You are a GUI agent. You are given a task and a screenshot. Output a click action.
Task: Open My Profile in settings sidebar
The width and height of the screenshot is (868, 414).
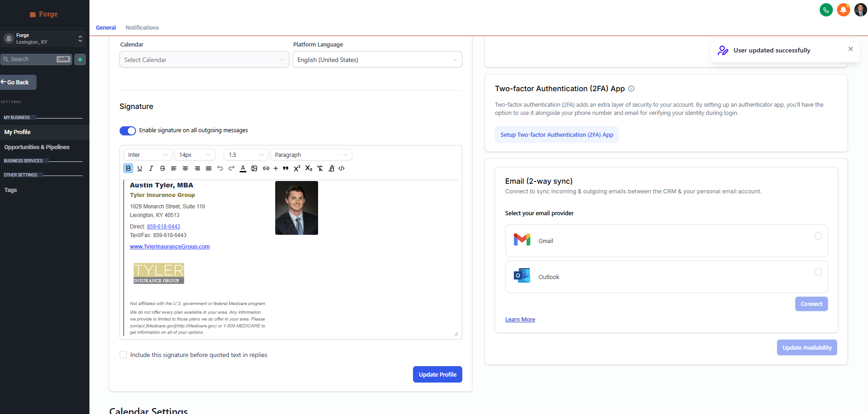(45, 132)
